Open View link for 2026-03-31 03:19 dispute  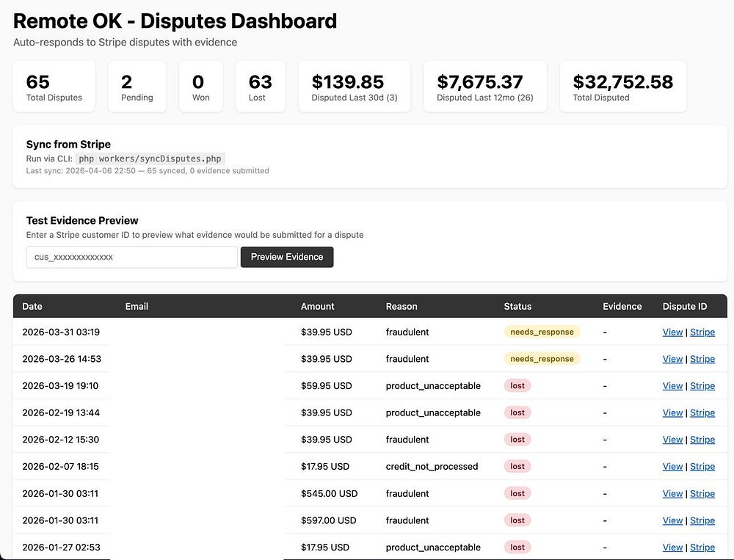tap(672, 332)
